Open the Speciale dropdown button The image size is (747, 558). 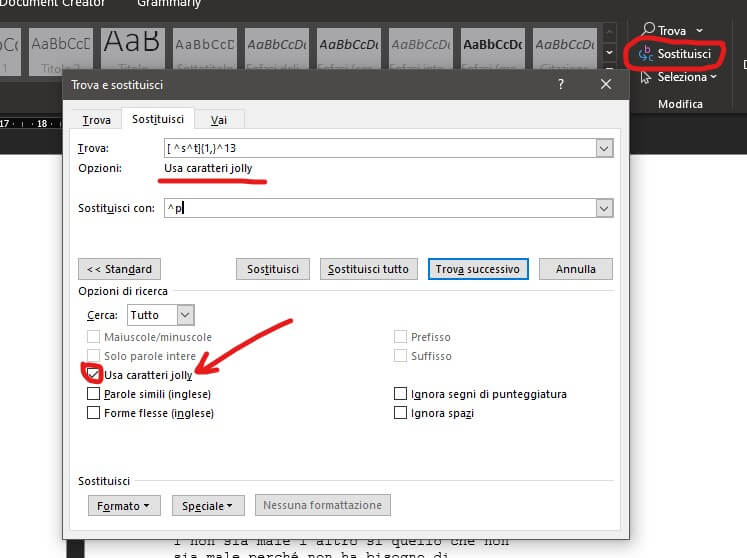208,506
